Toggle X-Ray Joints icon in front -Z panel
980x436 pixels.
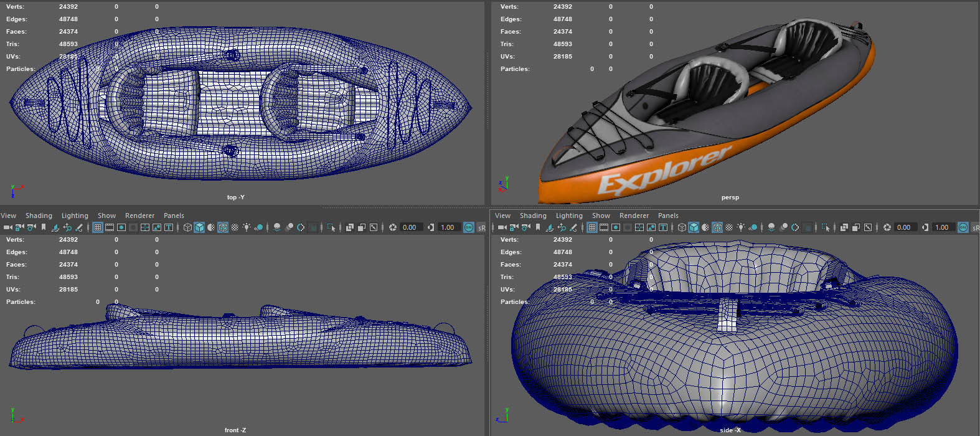[x=374, y=227]
